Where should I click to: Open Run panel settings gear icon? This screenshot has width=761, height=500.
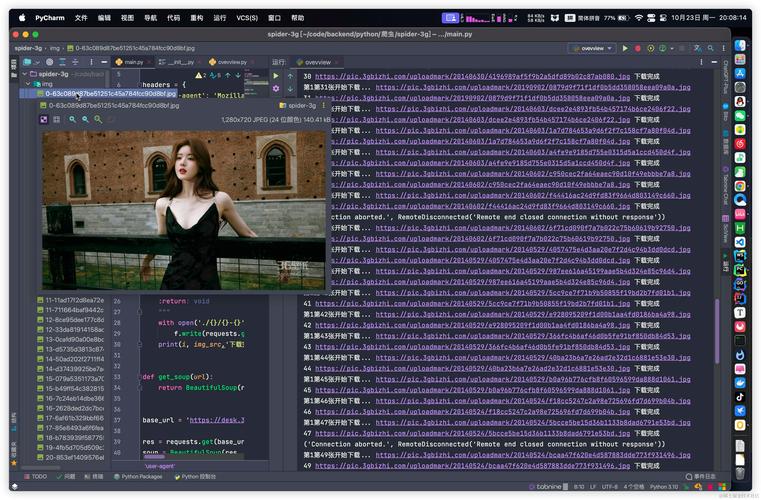click(x=276, y=88)
